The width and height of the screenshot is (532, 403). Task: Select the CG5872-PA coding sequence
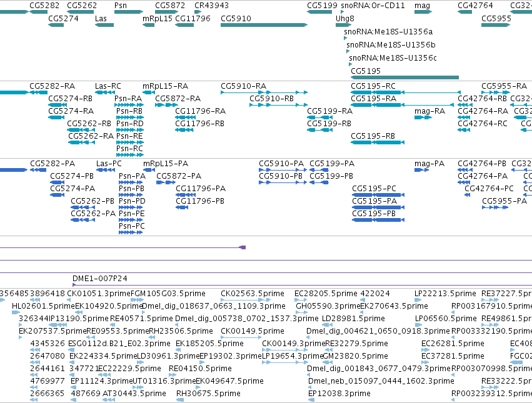pos(166,182)
